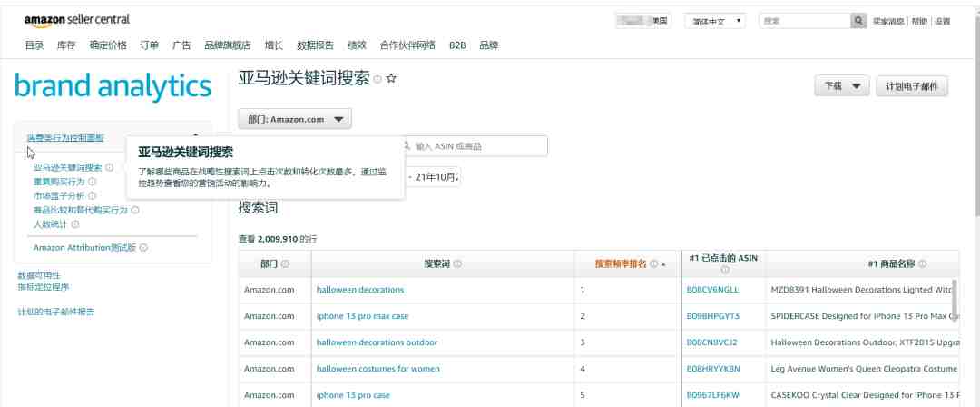Click the table's vertical scrollbar
The height and width of the screenshot is (407, 980).
click(955, 299)
